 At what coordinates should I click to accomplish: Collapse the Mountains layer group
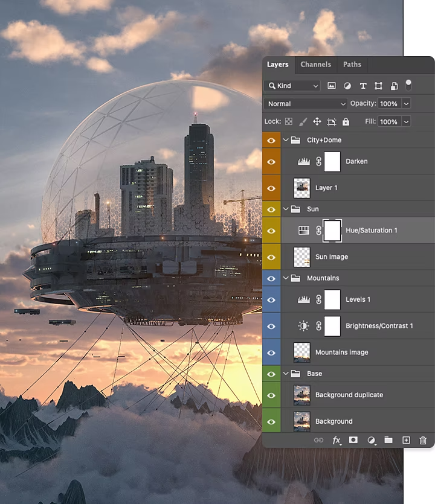click(x=286, y=278)
